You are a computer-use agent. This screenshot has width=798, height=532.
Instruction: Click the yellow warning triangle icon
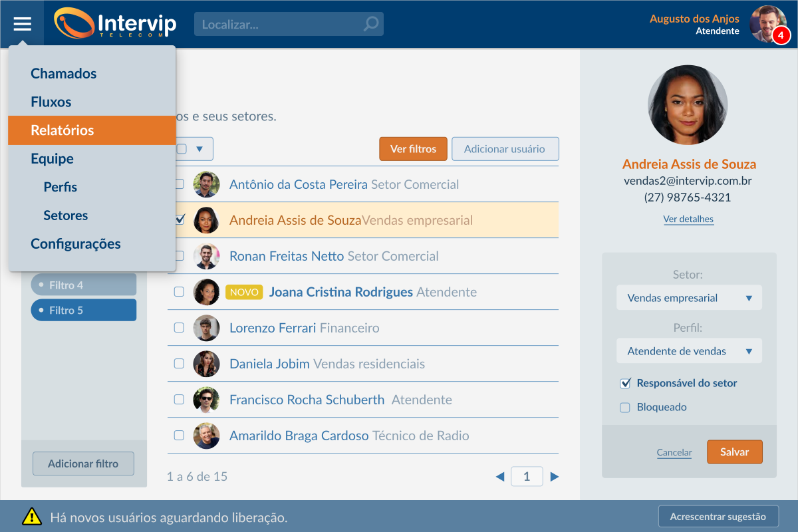[x=31, y=517]
